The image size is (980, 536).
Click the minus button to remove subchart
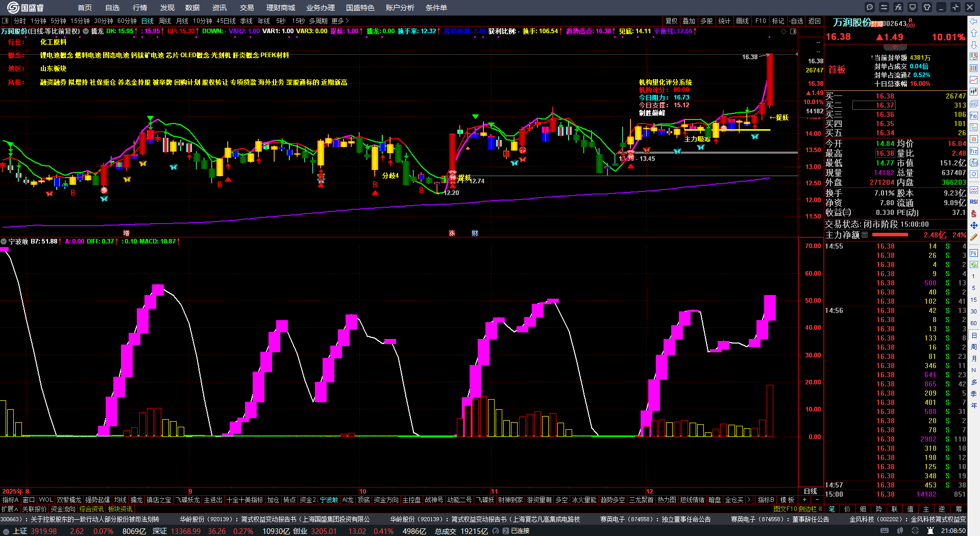click(x=817, y=500)
